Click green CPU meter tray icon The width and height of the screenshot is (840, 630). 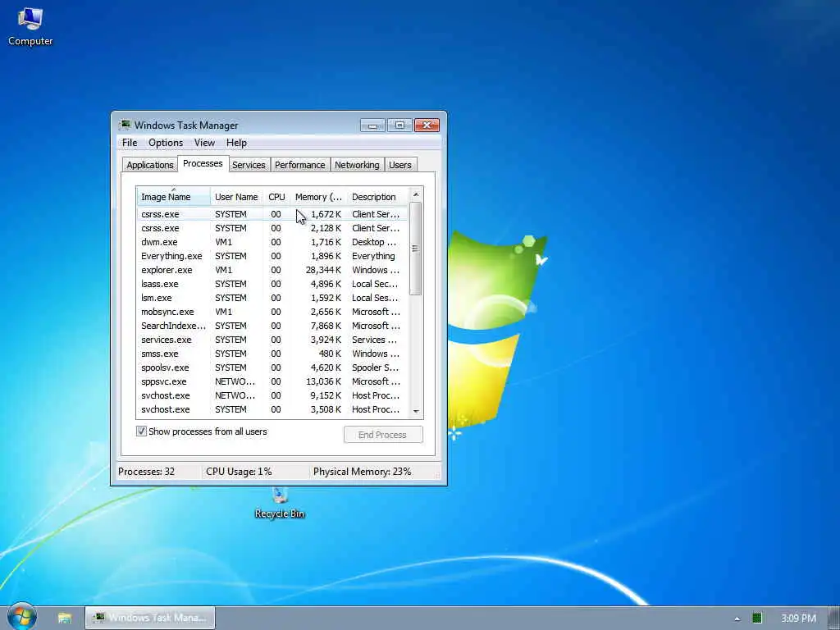(x=757, y=618)
